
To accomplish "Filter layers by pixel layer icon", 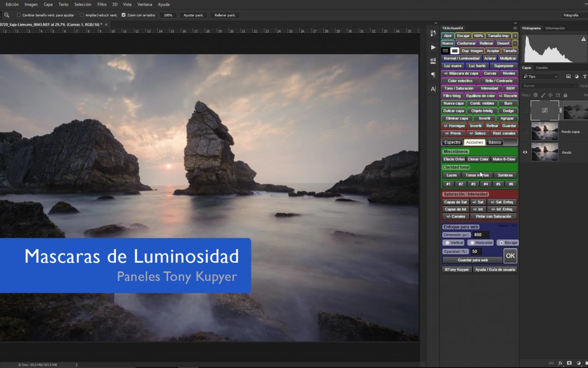I will tap(568, 77).
